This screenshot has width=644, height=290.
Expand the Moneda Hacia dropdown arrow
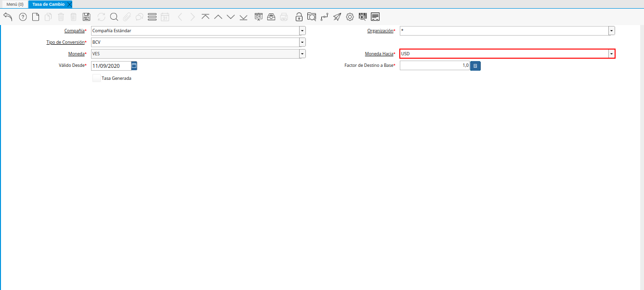612,54
